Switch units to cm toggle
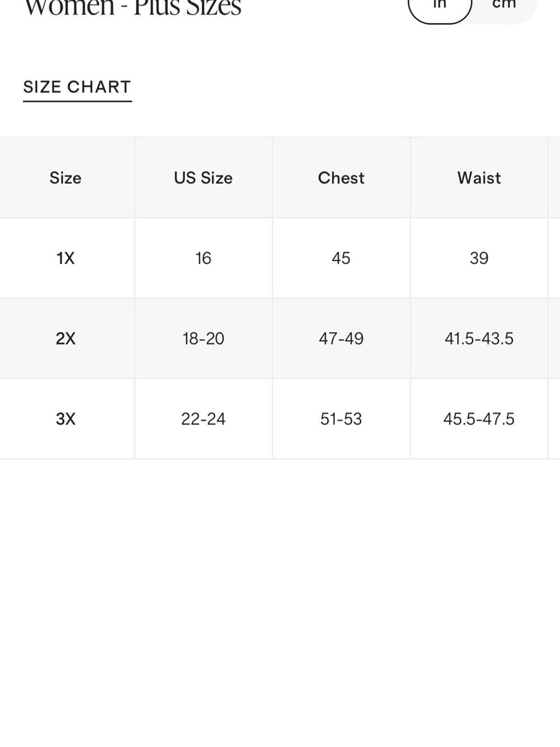560x747 pixels. (504, 6)
